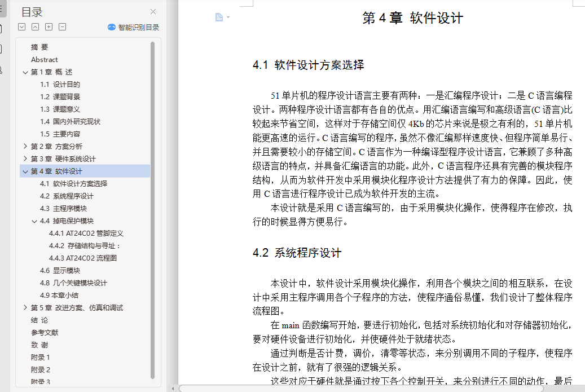The width and height of the screenshot is (585, 392).
Task: Collapse 第1章 概述 chevron
Action: tap(25, 72)
